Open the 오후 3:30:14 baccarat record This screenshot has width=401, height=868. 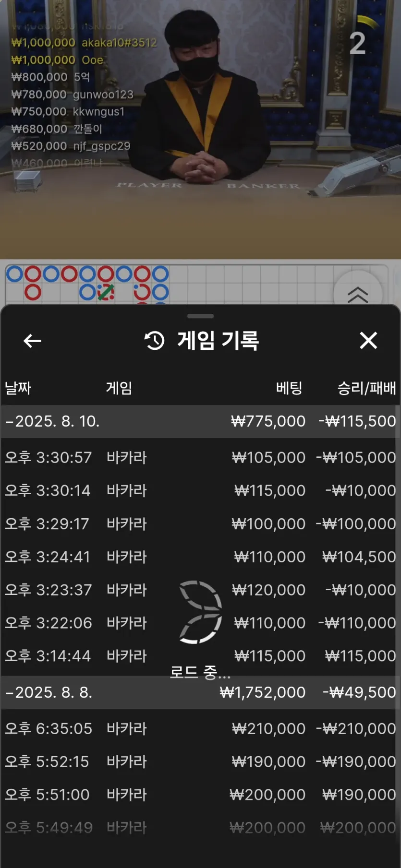200,490
